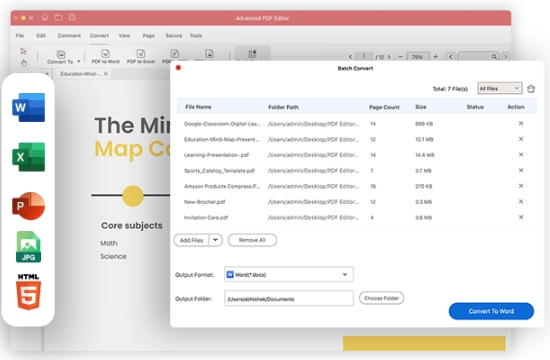Click the JPG format icon in sidebar

(x=28, y=247)
